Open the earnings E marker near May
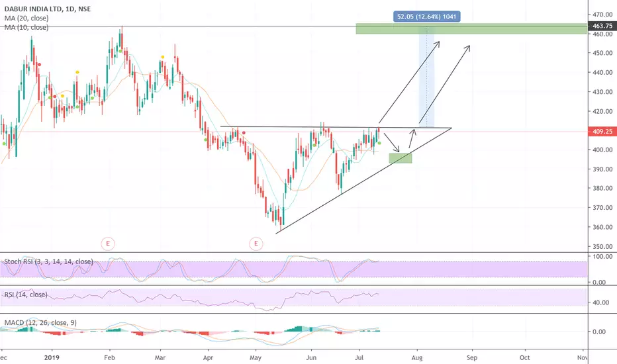617x364 pixels. [256, 244]
